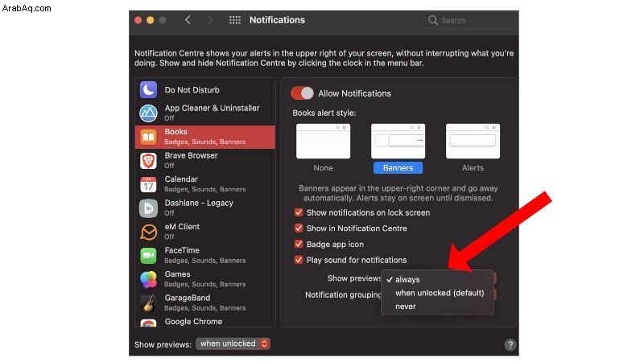Uncheck Play sound for notifications

299,260
